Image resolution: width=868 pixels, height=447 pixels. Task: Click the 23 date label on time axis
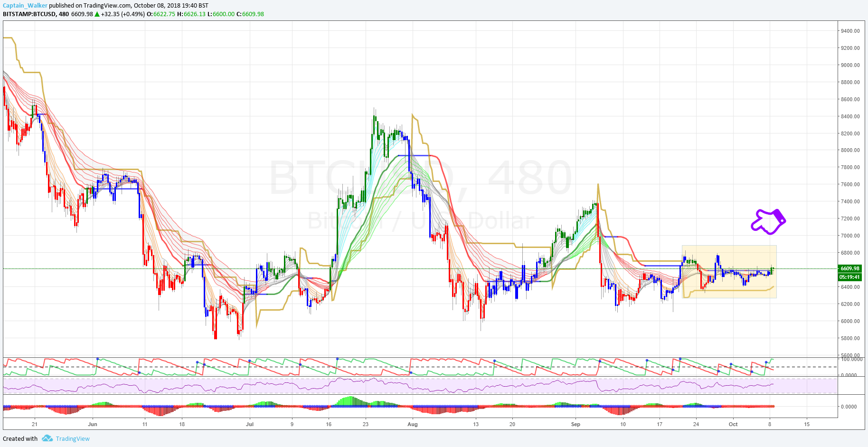(366, 424)
